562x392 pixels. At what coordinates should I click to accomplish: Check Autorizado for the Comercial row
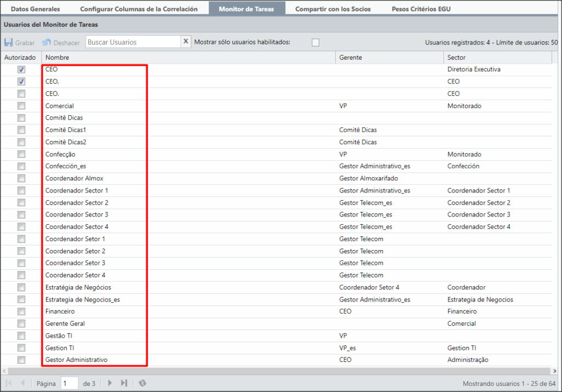click(21, 106)
